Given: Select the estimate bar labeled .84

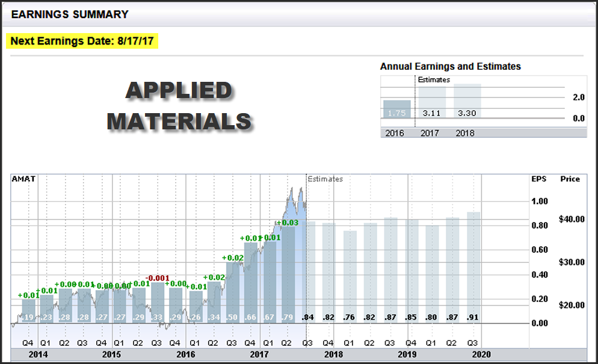Looking at the screenshot, I should (x=308, y=271).
